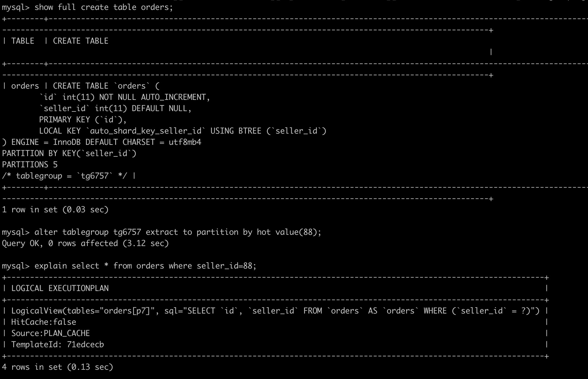The height and width of the screenshot is (379, 588).
Task: Click the TABLE column header
Action: tap(23, 41)
